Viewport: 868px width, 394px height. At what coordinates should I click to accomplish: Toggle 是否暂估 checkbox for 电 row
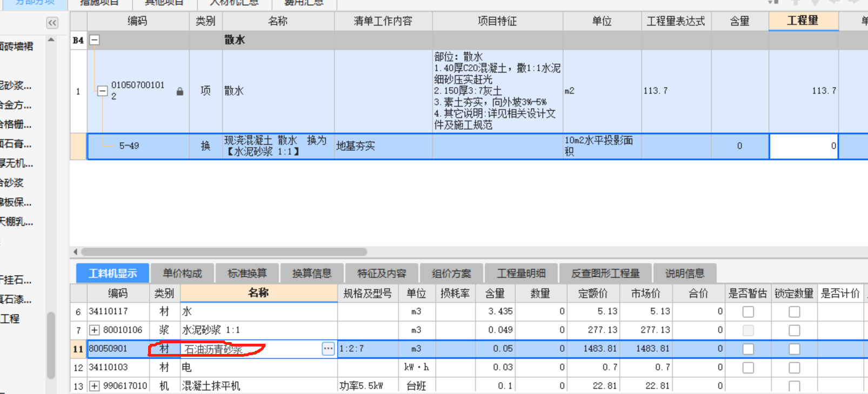748,368
